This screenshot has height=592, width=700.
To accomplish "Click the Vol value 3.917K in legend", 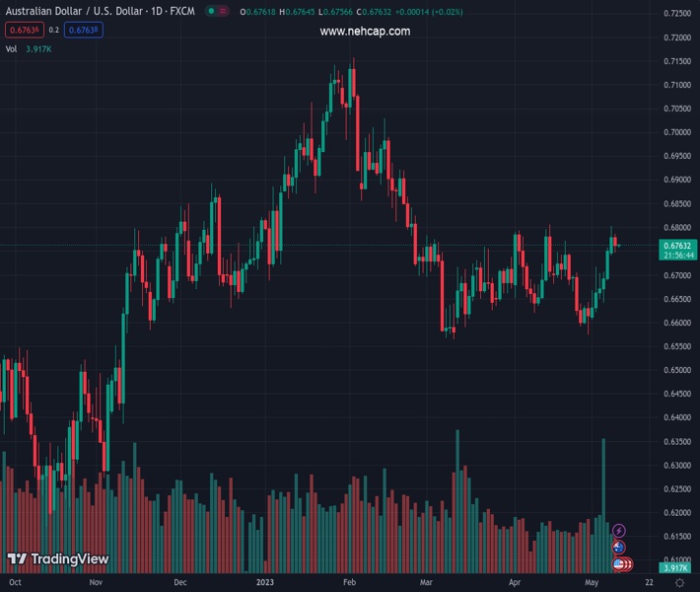I will point(38,49).
